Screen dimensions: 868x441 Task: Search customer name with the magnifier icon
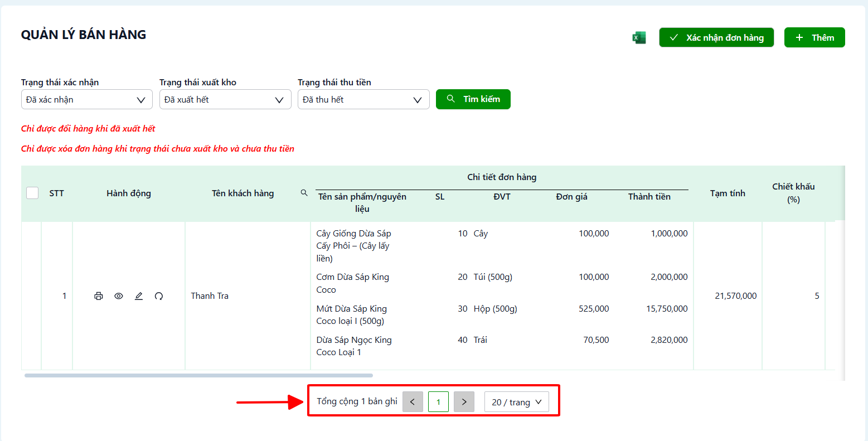[x=304, y=193]
